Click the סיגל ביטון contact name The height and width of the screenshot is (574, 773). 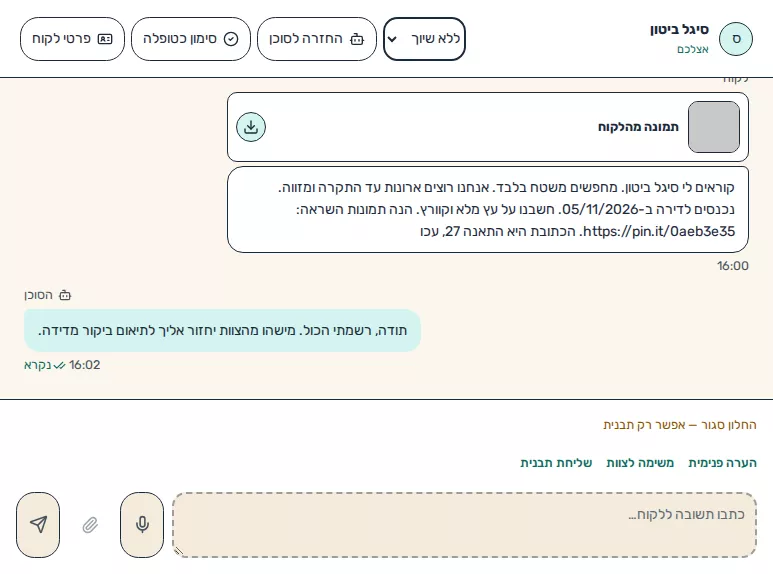click(679, 30)
